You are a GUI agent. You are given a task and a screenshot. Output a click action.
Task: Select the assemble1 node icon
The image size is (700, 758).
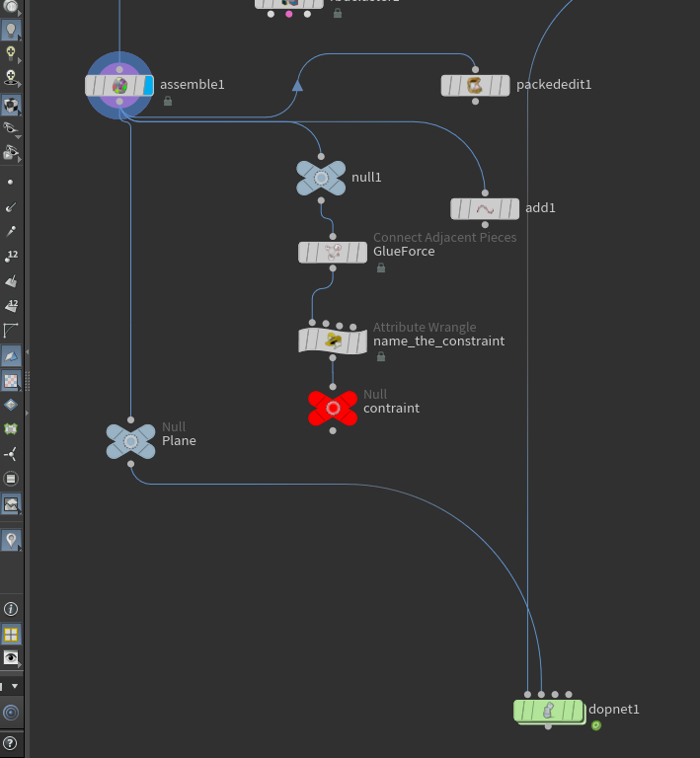[119, 86]
